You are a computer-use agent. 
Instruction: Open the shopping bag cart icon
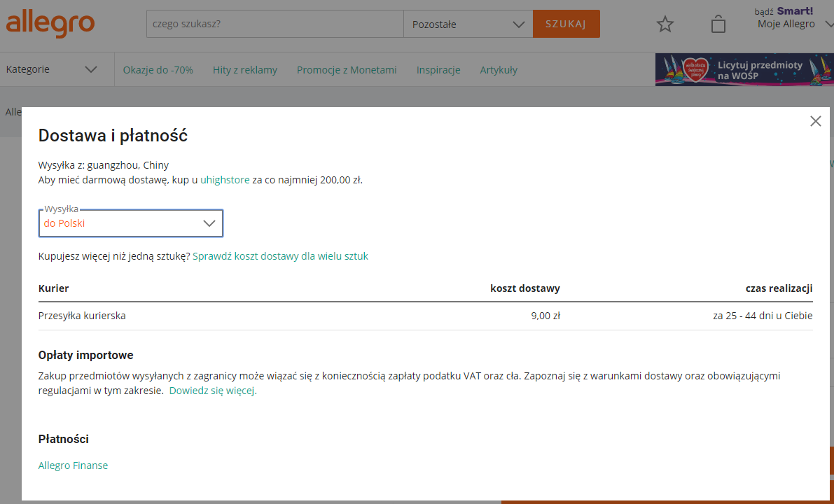click(x=718, y=24)
